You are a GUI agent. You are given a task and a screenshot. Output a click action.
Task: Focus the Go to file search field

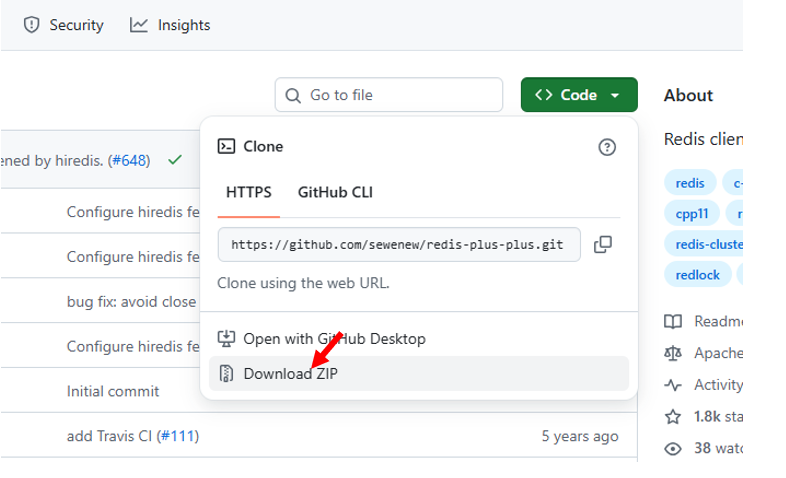[388, 95]
